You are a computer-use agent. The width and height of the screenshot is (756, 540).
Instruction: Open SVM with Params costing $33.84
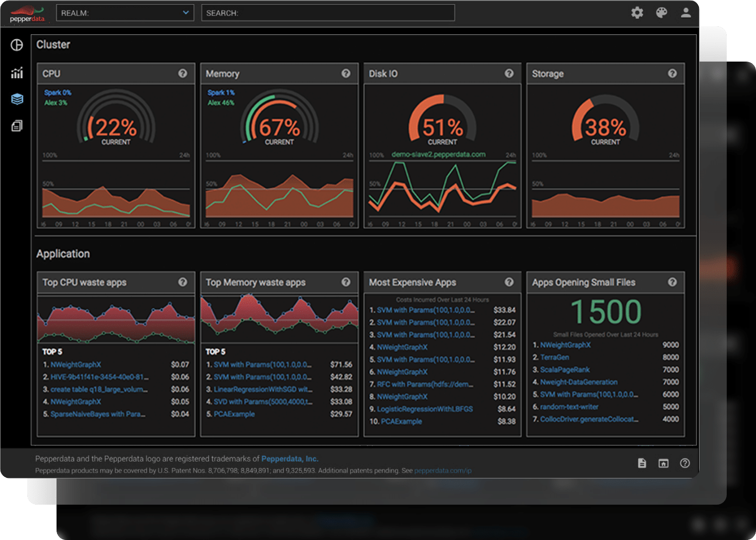pos(426,310)
